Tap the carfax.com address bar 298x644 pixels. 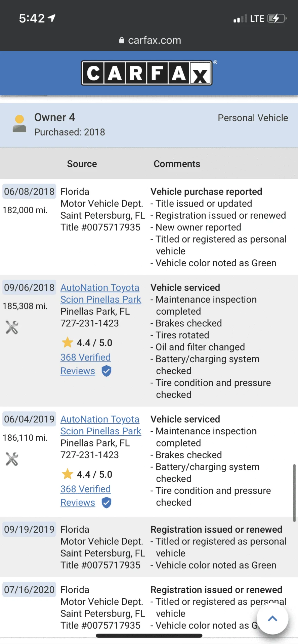click(150, 41)
